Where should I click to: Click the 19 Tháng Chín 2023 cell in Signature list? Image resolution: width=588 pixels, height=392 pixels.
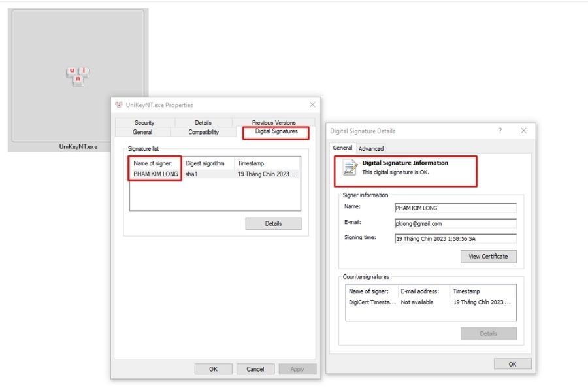coord(267,174)
